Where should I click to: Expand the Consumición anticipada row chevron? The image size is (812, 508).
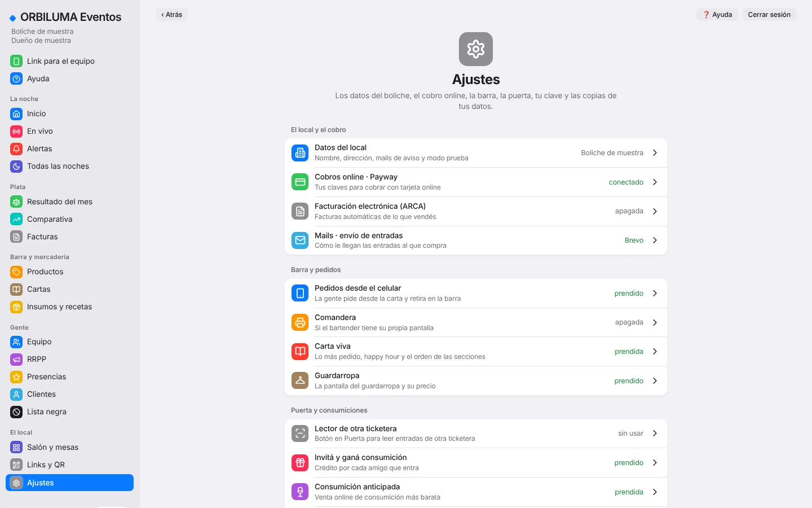pos(655,492)
